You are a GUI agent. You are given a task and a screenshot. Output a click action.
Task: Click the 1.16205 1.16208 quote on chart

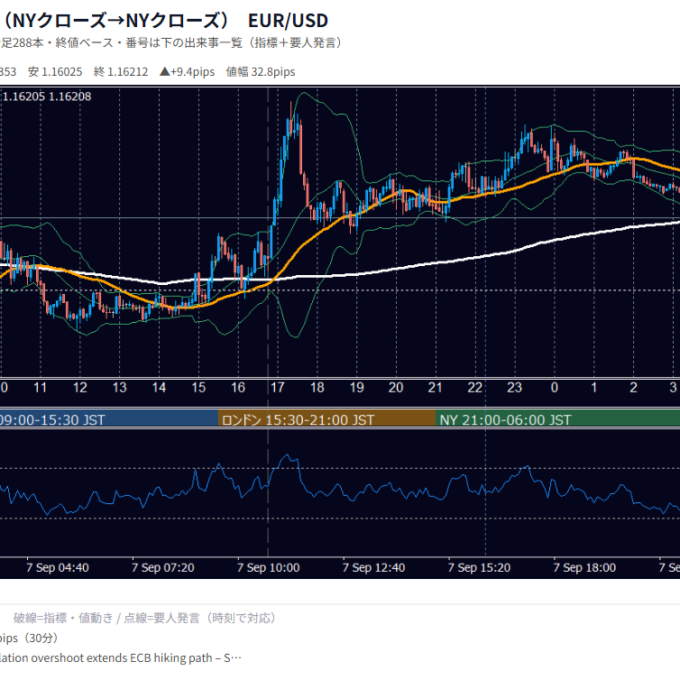(46, 96)
